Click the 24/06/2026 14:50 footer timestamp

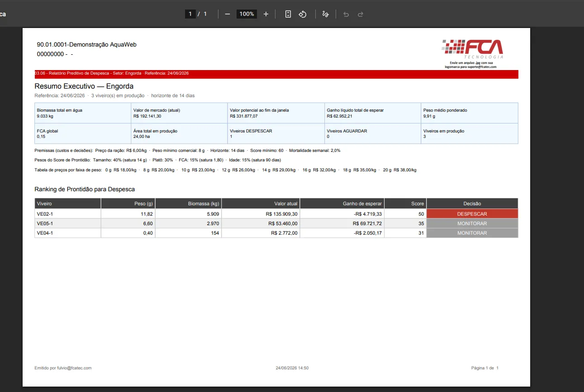pos(292,368)
